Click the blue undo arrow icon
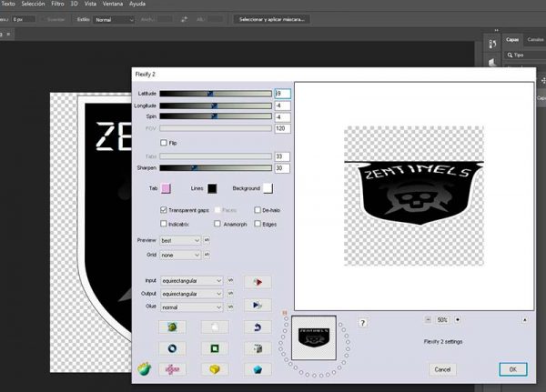The width and height of the screenshot is (546, 392). [x=258, y=326]
